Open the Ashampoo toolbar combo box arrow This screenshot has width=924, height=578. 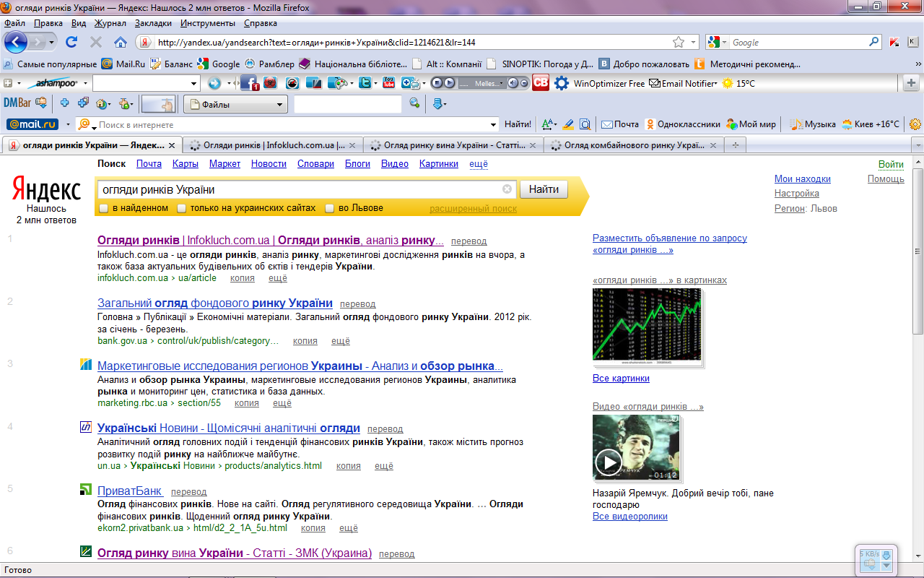[x=193, y=83]
